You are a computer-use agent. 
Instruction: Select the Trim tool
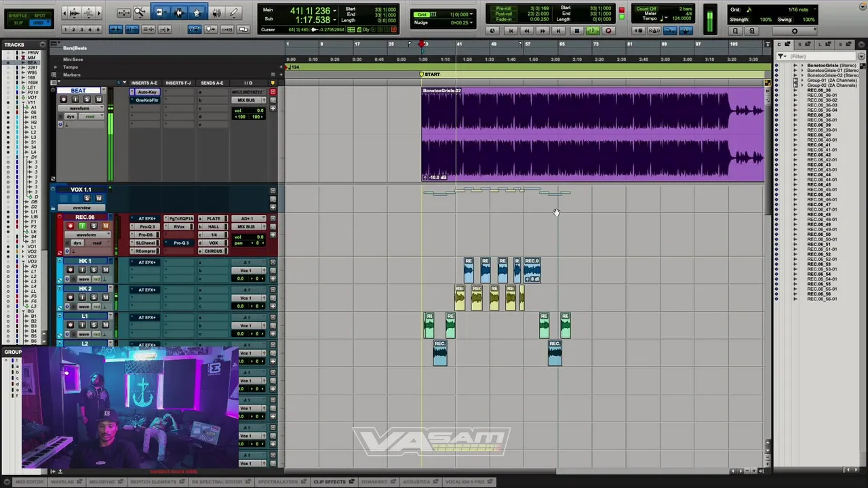tap(159, 12)
